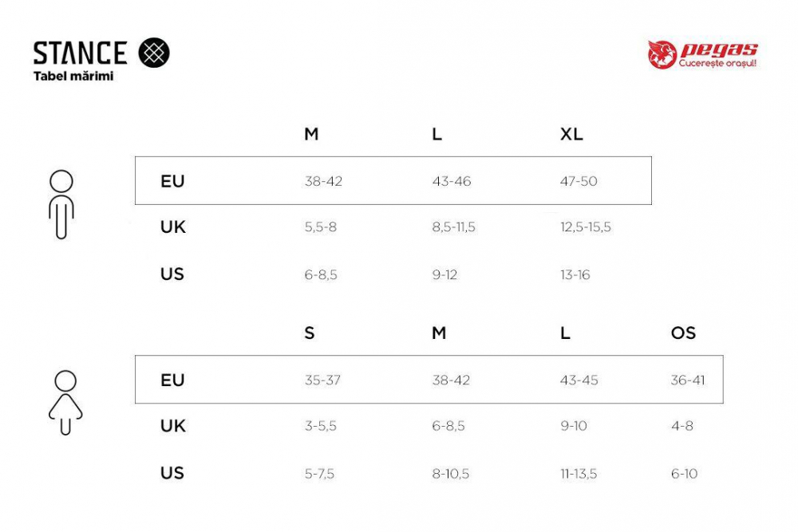Image resolution: width=798 pixels, height=532 pixels.
Task: Select the men's M size column header
Action: click(x=311, y=134)
